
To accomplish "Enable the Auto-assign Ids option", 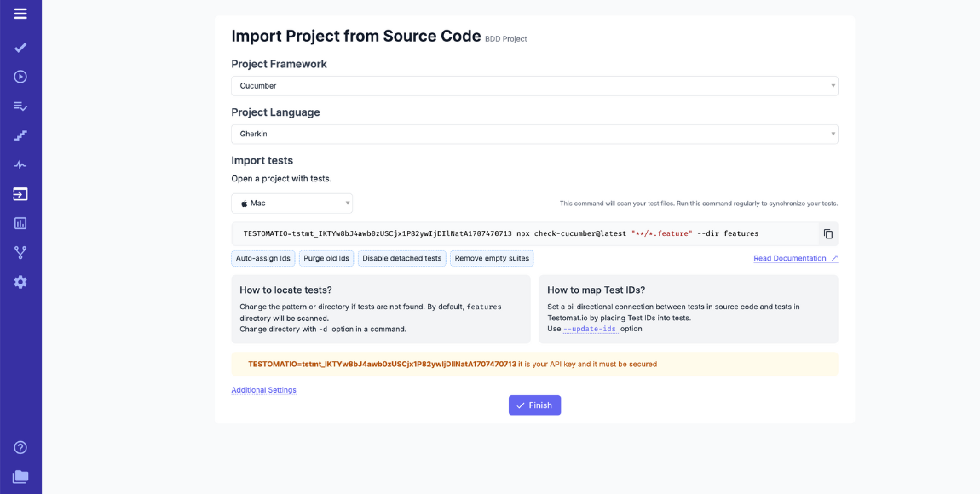I will click(x=262, y=257).
